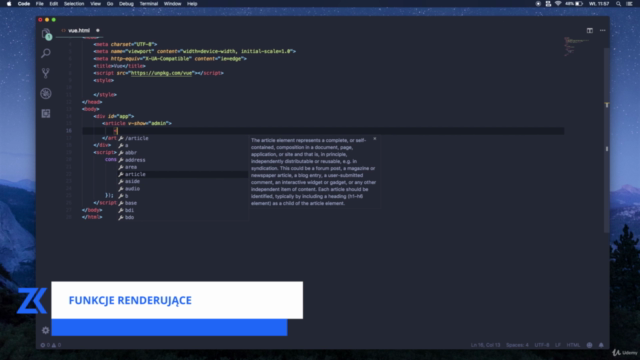The width and height of the screenshot is (640, 360).
Task: Change language mode via HTML status item
Action: 573,345
